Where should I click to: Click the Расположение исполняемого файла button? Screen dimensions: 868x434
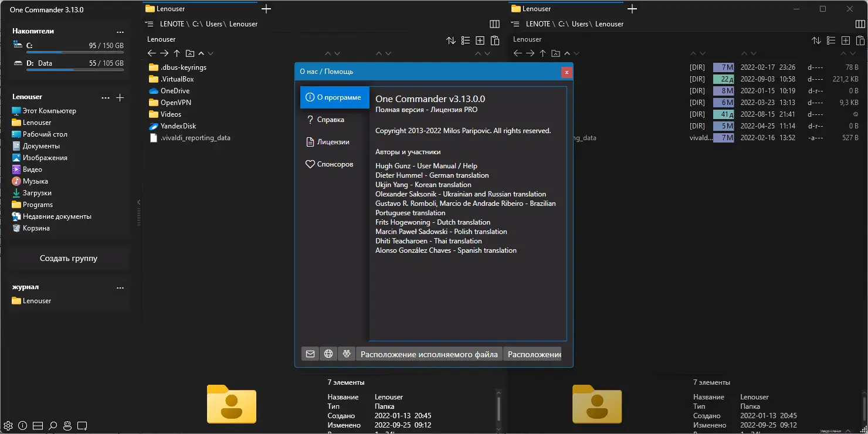(x=429, y=354)
